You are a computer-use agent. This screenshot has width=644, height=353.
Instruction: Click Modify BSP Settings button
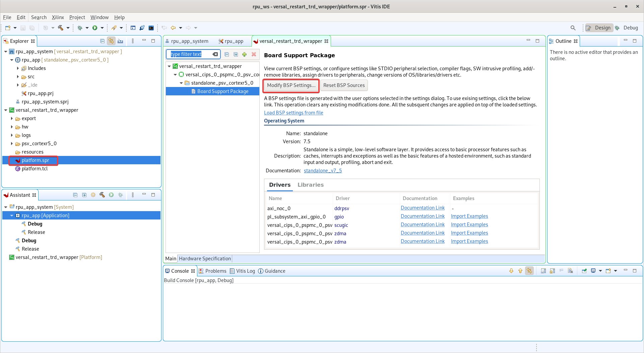coord(291,85)
